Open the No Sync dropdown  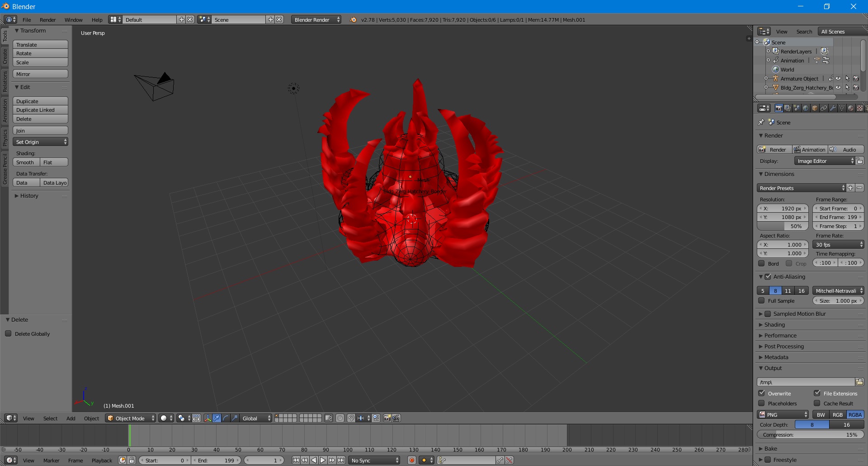point(374,460)
